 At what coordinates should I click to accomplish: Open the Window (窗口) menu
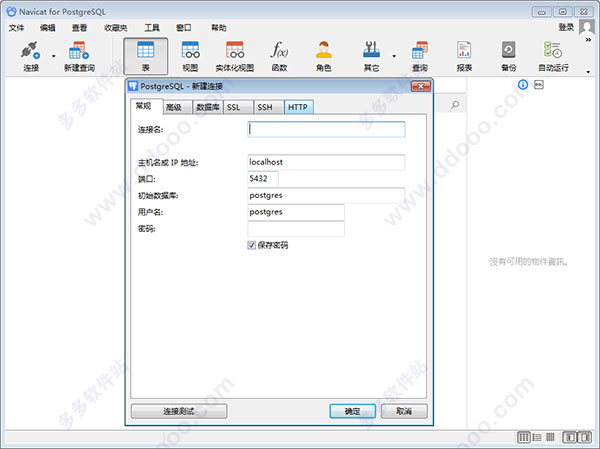coord(183,28)
